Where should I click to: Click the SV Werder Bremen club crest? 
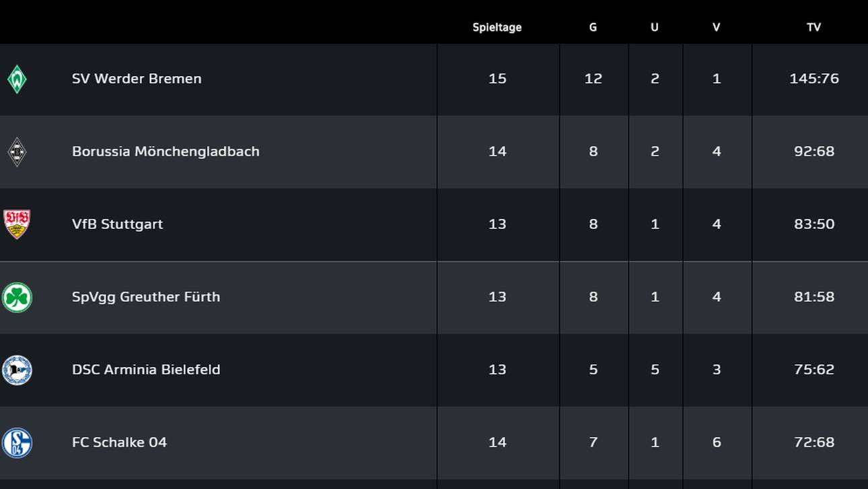tap(17, 79)
